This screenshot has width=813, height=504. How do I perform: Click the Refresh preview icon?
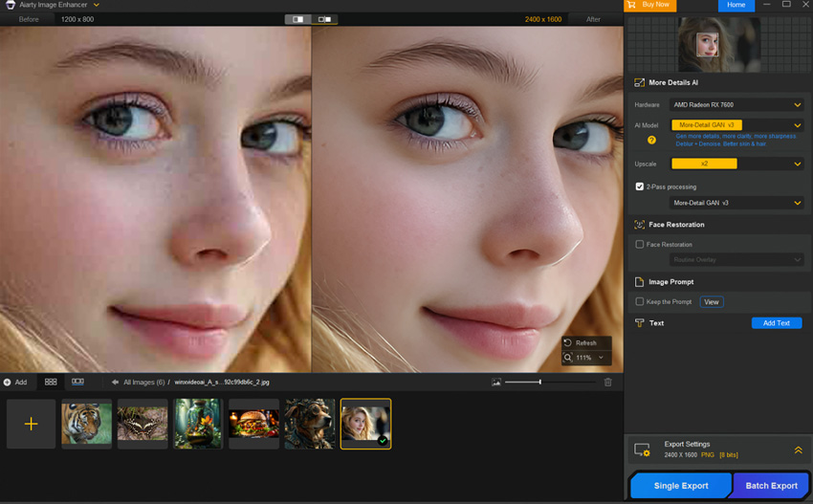(568, 342)
